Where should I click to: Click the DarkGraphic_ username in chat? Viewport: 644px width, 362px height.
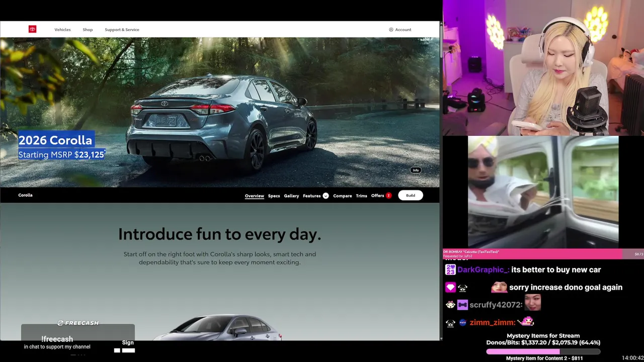pyautogui.click(x=482, y=269)
